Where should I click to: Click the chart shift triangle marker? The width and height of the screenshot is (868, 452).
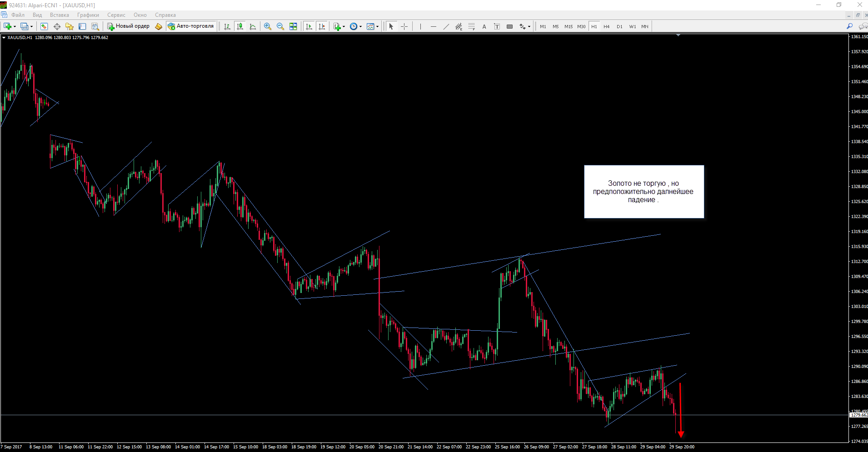(x=678, y=35)
